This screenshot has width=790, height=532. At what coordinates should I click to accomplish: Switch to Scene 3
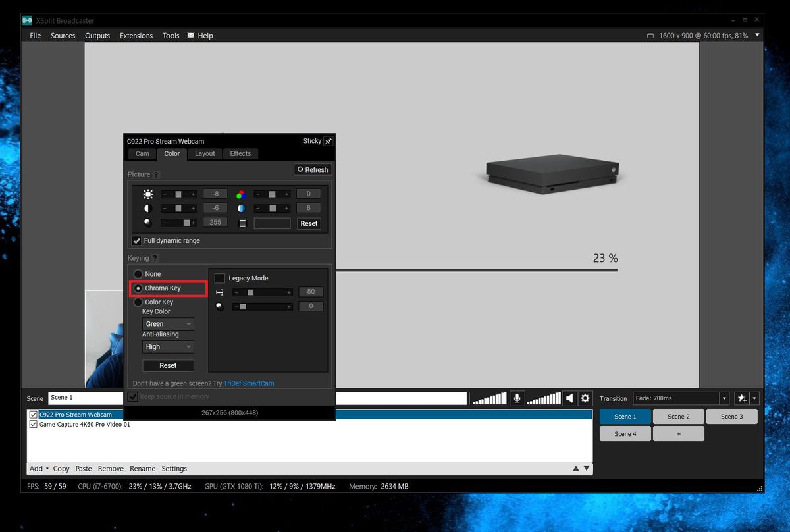point(731,416)
